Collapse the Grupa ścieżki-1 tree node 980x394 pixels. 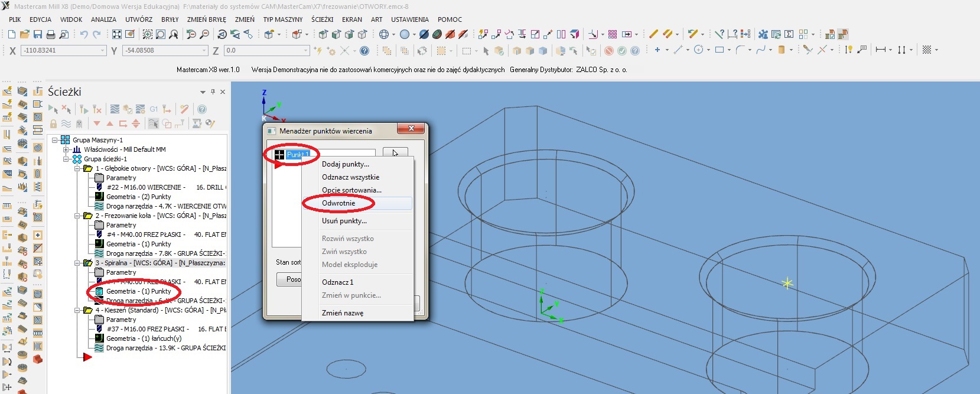66,159
